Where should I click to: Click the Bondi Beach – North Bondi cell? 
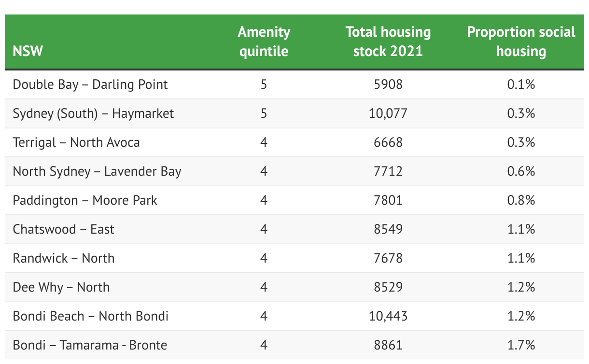[x=91, y=316]
